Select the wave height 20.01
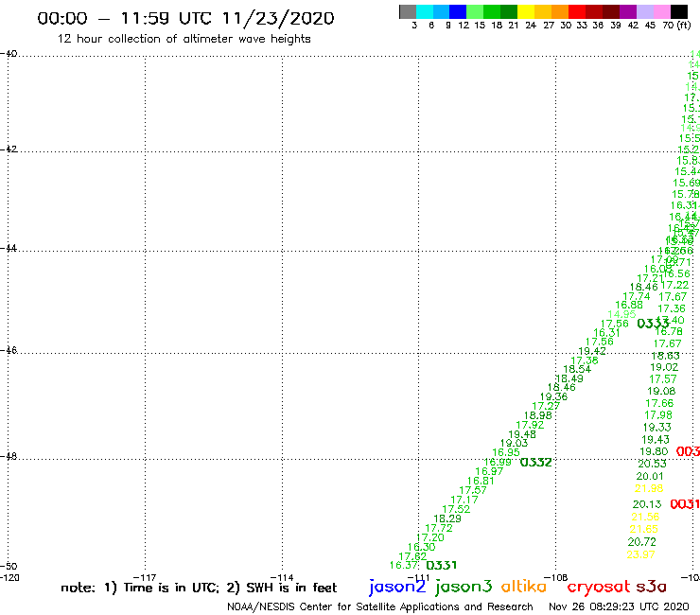This screenshot has height=615, width=700. pyautogui.click(x=650, y=476)
